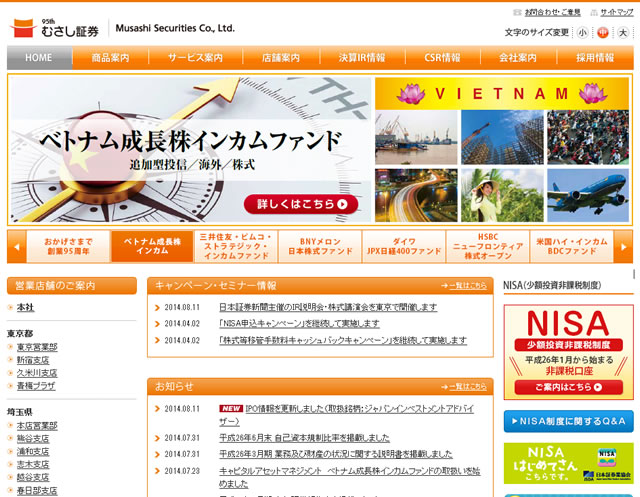Open the 決算IR情報 menu
Image resolution: width=640 pixels, height=497 pixels.
pos(362,58)
